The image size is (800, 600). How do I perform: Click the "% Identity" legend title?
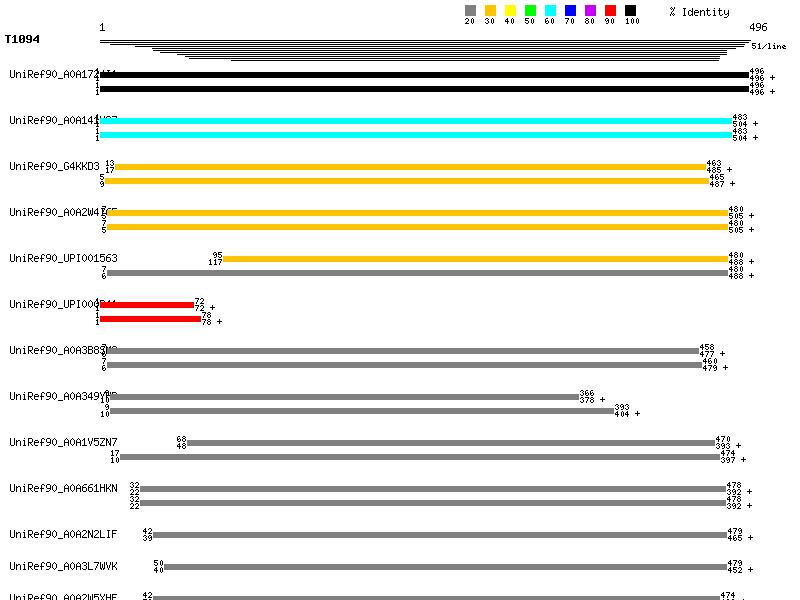(x=699, y=12)
